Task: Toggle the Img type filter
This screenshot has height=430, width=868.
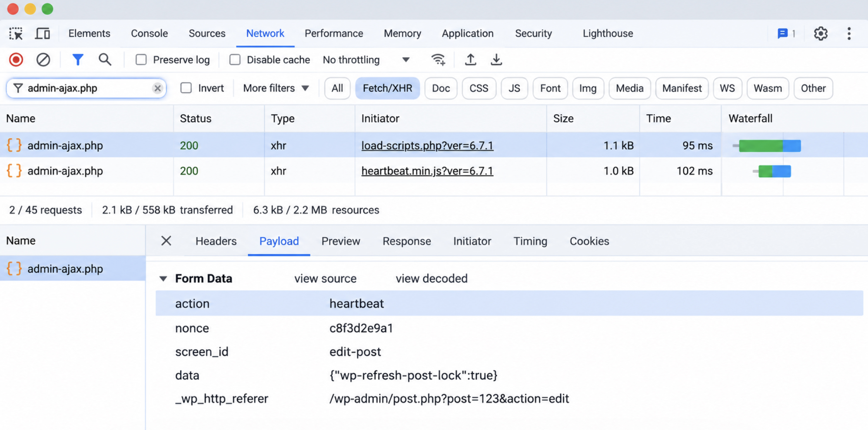Action: coord(588,88)
